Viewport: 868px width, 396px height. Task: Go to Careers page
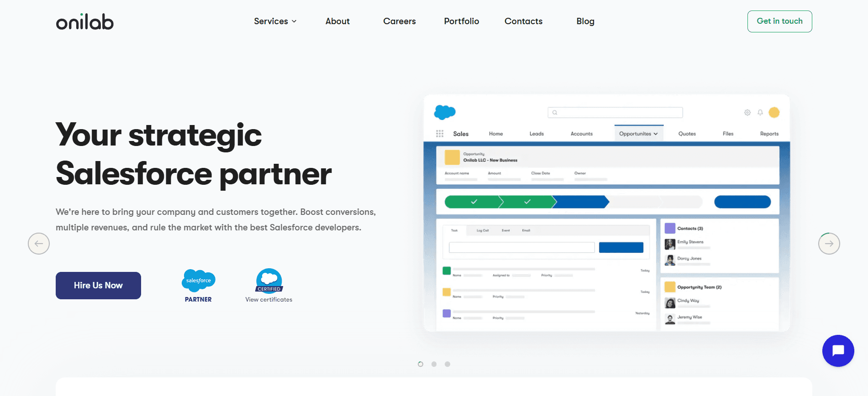[x=400, y=21]
